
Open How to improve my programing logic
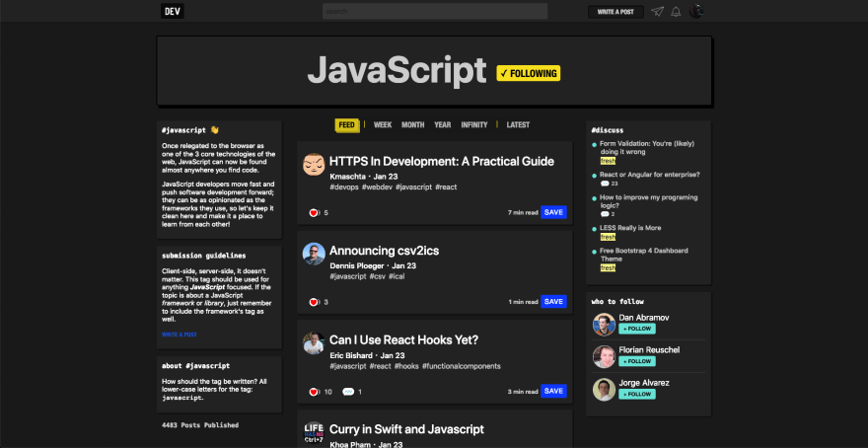pyautogui.click(x=649, y=201)
